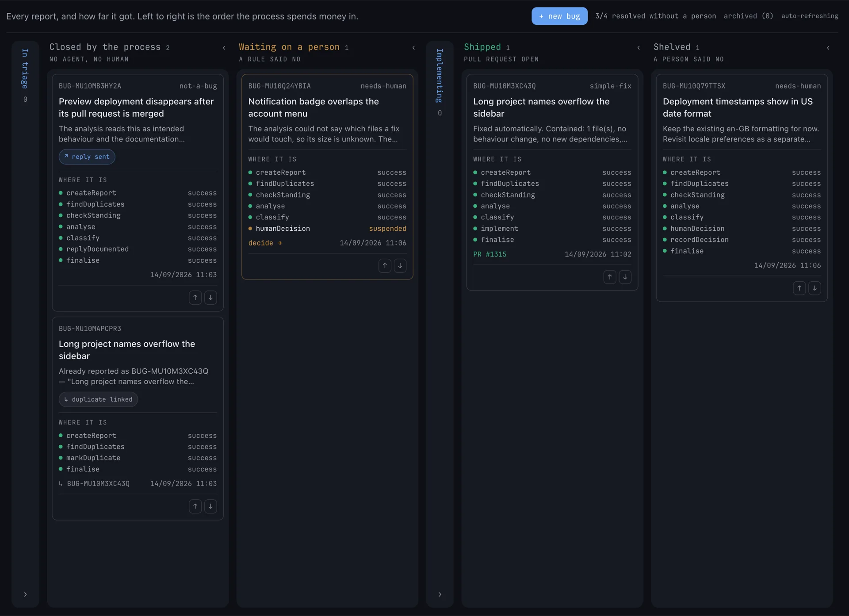Expand the 'In triage' collapsed column
Viewport: 849px width, 616px height.
[x=25, y=594]
